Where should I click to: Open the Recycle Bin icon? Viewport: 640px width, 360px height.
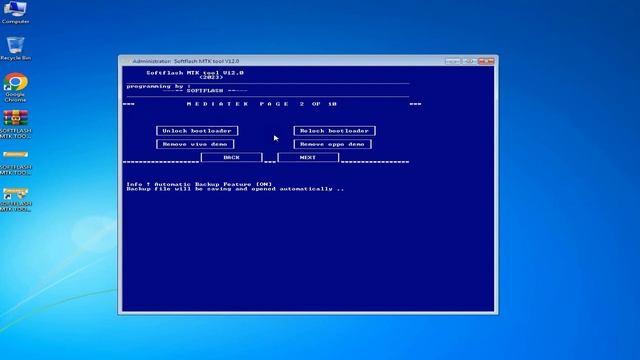[16, 48]
